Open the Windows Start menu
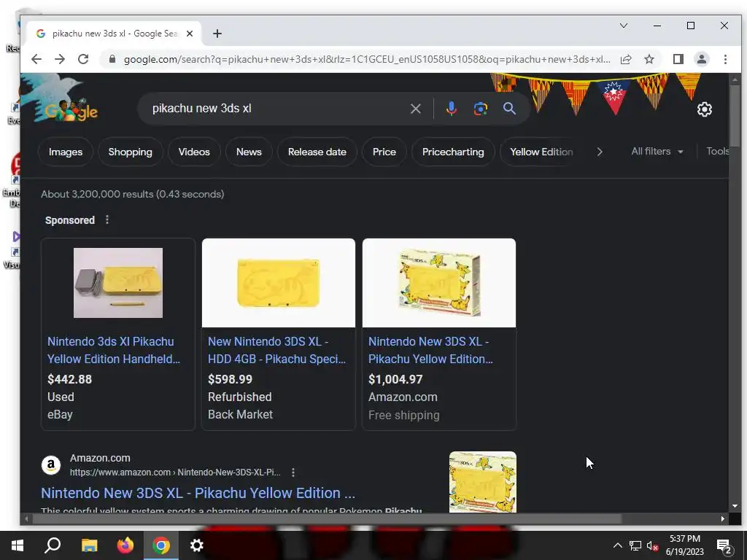This screenshot has width=747, height=560. point(18,545)
